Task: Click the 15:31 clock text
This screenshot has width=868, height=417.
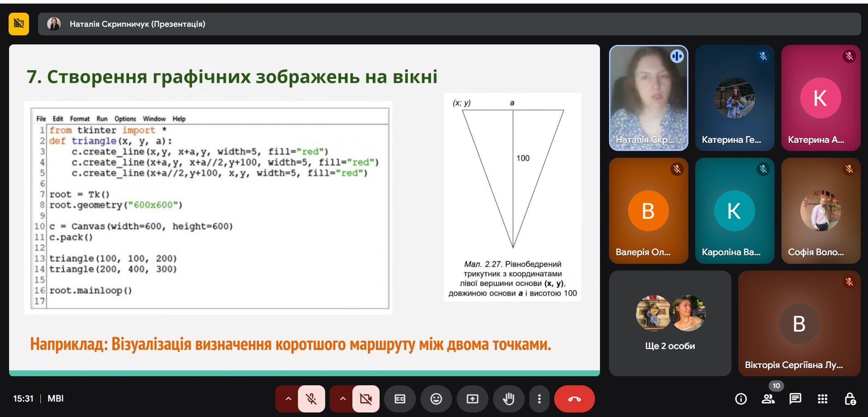Action: (x=23, y=398)
